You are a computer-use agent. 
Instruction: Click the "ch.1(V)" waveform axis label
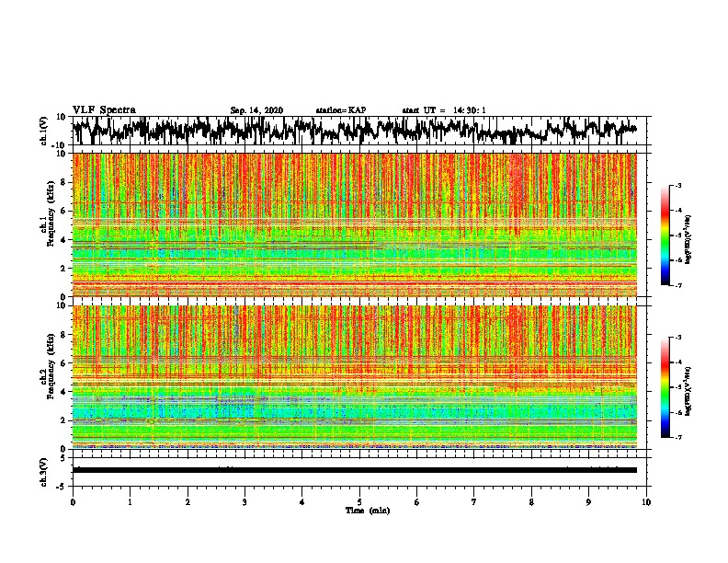point(44,131)
